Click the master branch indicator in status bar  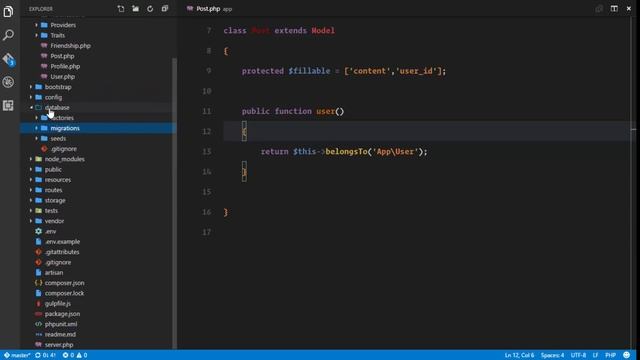pos(17,355)
